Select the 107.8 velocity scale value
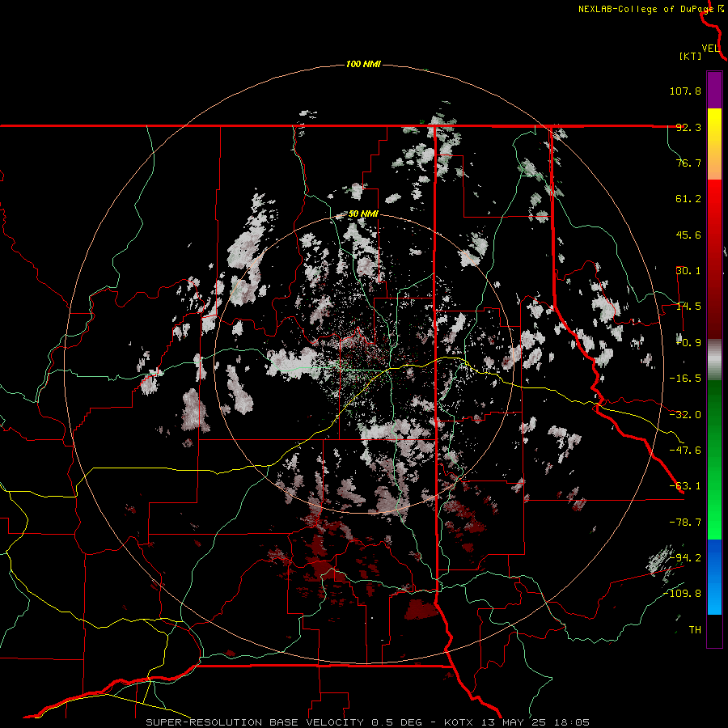728x728 pixels. [685, 91]
